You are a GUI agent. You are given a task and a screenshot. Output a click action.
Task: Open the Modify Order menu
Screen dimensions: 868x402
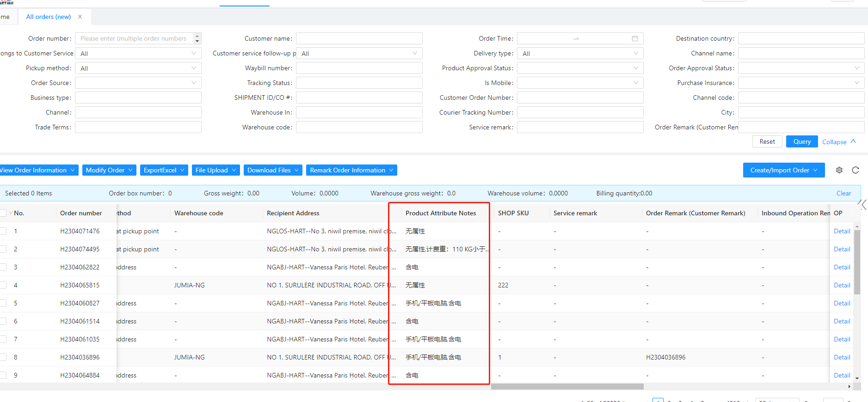click(x=109, y=170)
